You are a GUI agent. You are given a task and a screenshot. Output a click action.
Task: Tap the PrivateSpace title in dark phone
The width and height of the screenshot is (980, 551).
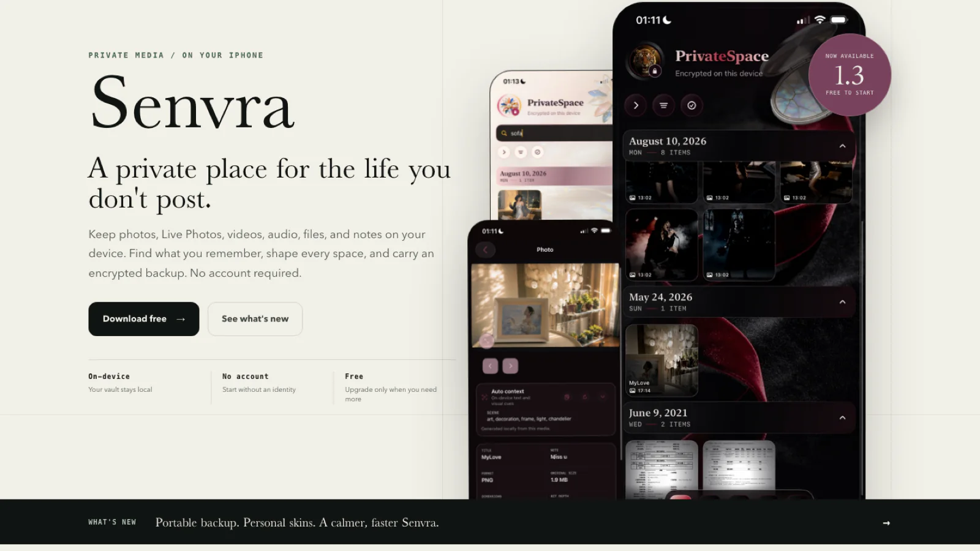(722, 56)
